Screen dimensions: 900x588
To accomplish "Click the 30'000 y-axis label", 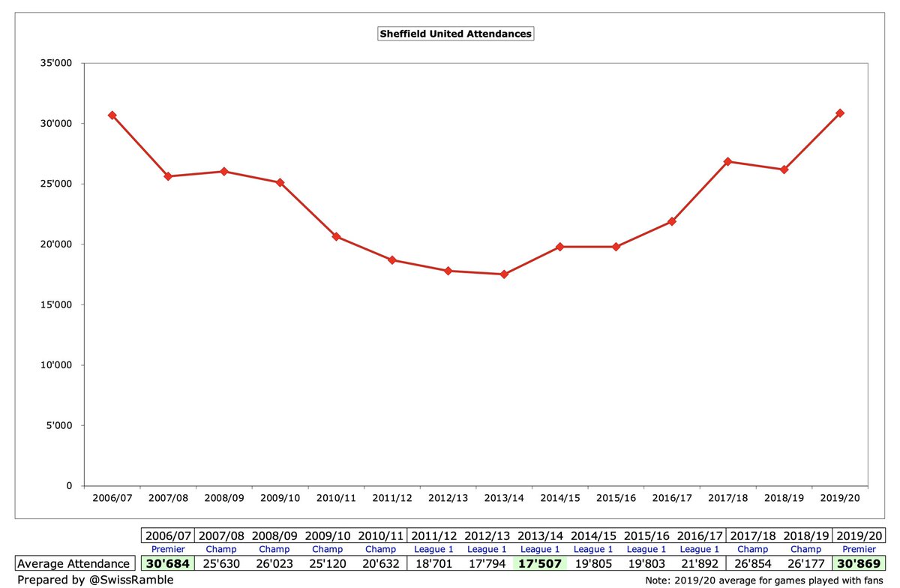I will 57,124.
